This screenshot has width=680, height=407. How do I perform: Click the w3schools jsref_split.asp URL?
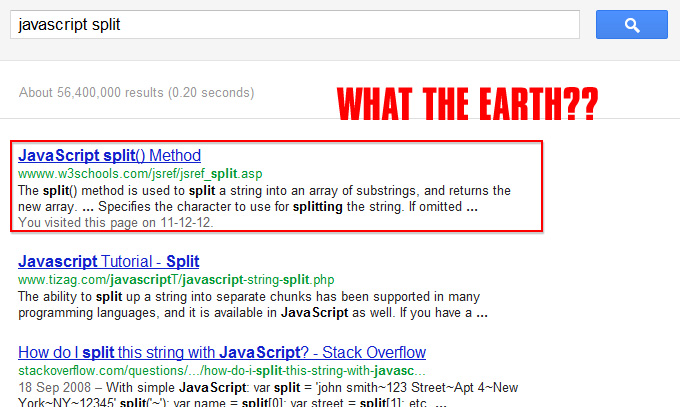[140, 174]
